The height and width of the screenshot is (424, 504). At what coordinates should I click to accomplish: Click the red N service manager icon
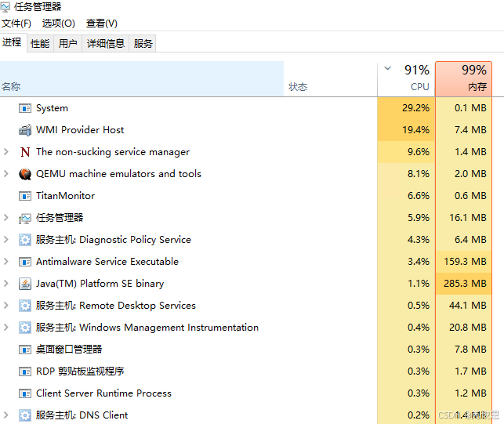point(25,152)
